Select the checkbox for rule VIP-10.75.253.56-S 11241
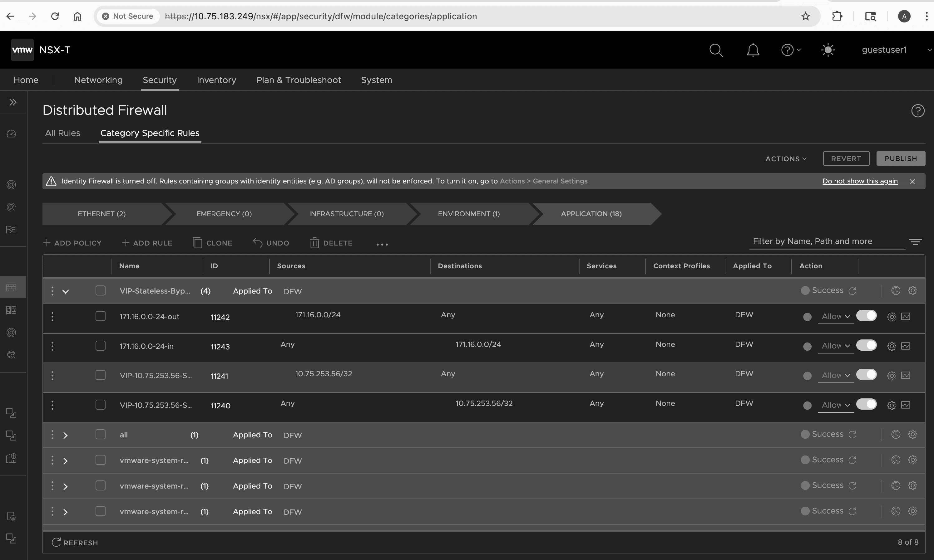This screenshot has height=560, width=934. pyautogui.click(x=100, y=375)
